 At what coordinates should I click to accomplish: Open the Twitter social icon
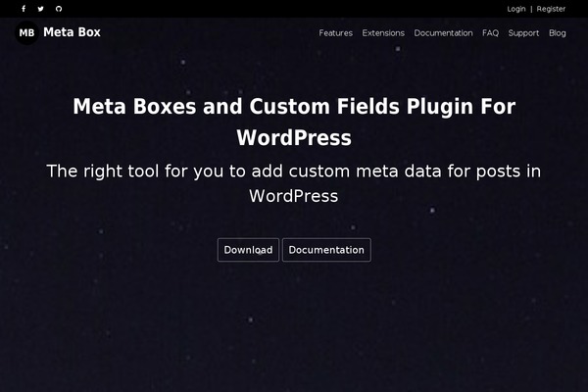(40, 9)
